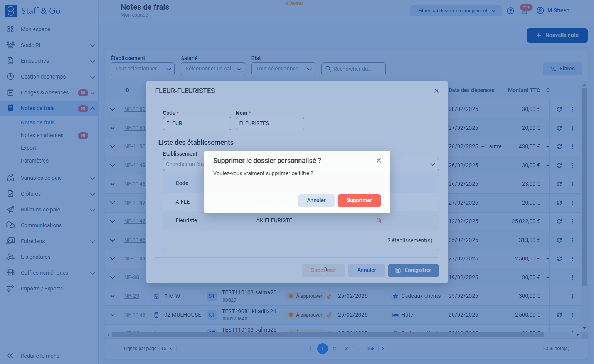Go to next page with the arrow
This screenshot has width=594, height=364.
pyautogui.click(x=383, y=349)
